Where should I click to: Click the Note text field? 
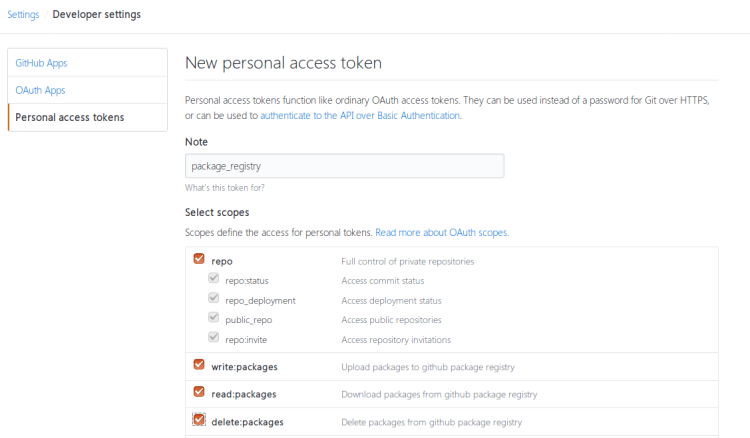pos(344,166)
